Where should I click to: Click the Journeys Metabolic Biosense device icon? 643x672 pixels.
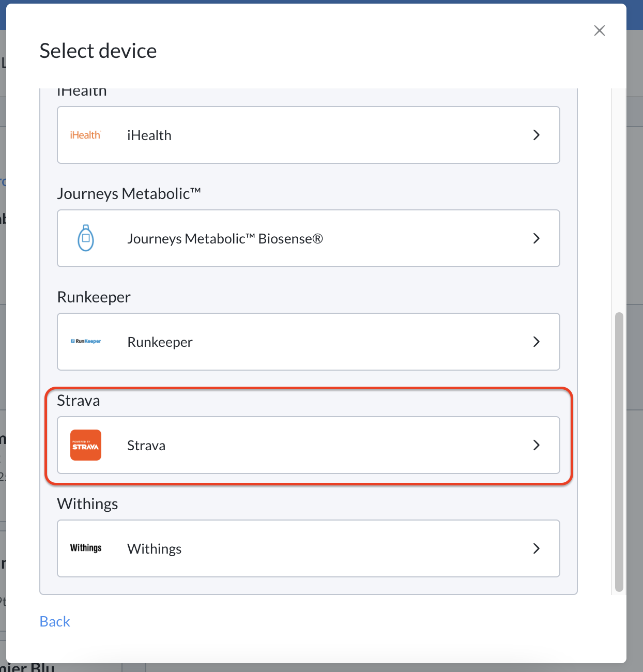[86, 238]
